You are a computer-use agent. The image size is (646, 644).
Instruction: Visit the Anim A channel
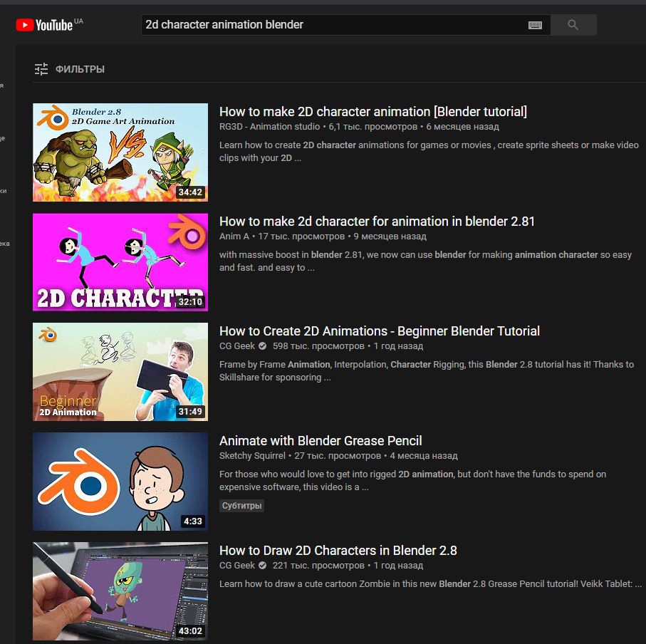pos(234,236)
